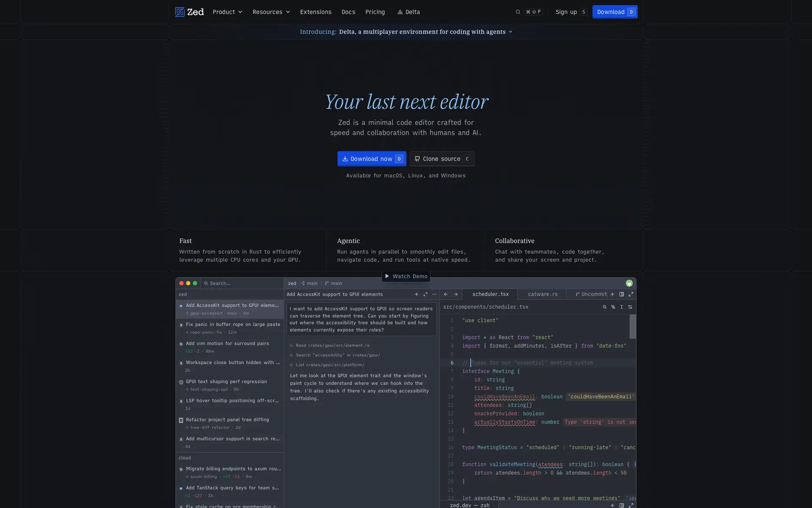Open 'Migrate billing endpoints to axum rou...' thread
Image resolution: width=812 pixels, height=508 pixels.
pyautogui.click(x=230, y=472)
